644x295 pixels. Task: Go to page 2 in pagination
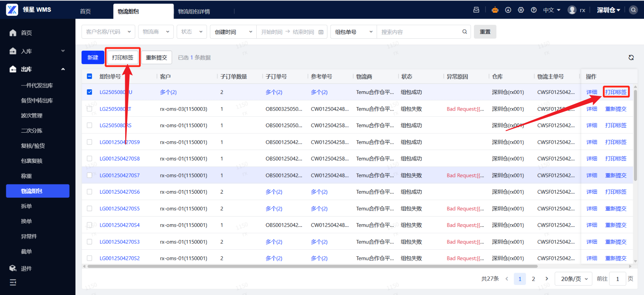(x=533, y=279)
